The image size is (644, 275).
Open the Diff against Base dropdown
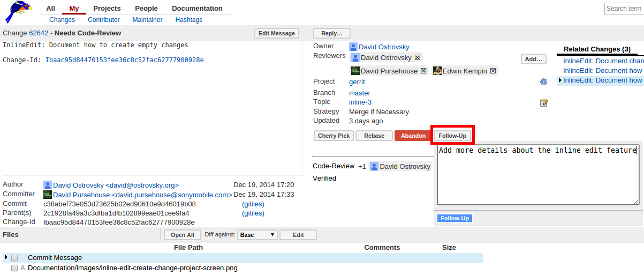257,235
